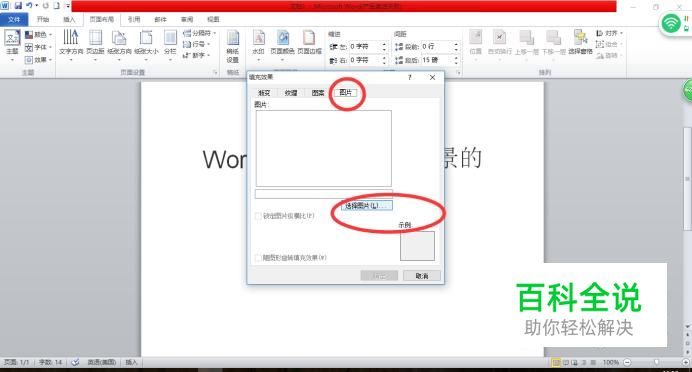
Task: Switch to the 邮件 Mailings tab
Action: click(161, 19)
